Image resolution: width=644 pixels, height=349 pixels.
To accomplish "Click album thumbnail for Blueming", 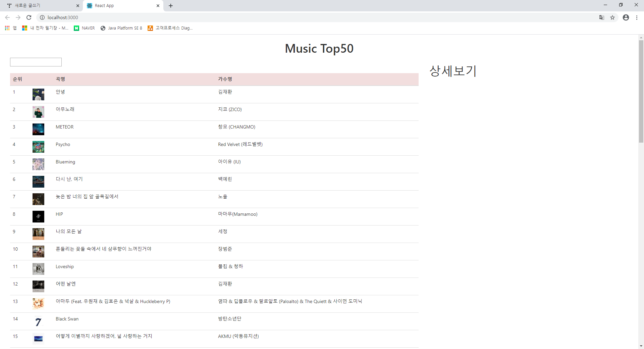I will (x=38, y=164).
